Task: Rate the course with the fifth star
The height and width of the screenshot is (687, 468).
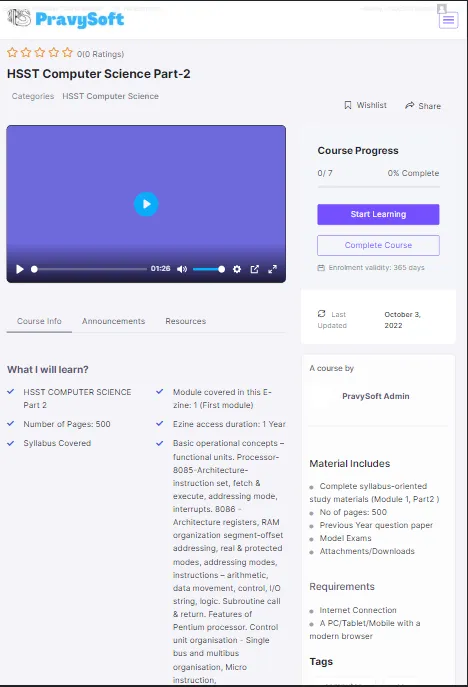Action: pyautogui.click(x=67, y=53)
